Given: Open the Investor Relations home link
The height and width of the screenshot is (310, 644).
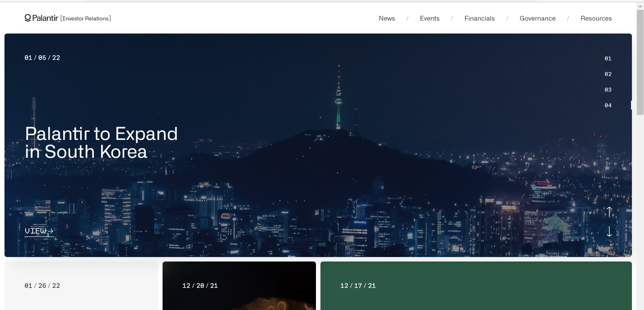Looking at the screenshot, I should coord(85,19).
